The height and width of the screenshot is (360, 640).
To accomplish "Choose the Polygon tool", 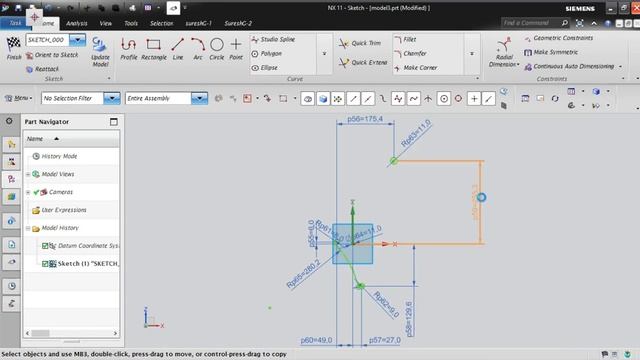I will click(267, 53).
